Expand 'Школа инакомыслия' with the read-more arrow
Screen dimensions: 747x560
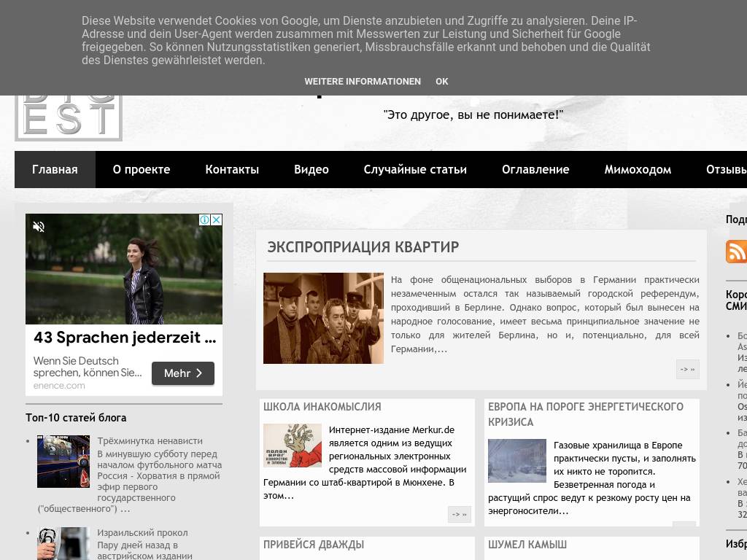[x=459, y=514]
